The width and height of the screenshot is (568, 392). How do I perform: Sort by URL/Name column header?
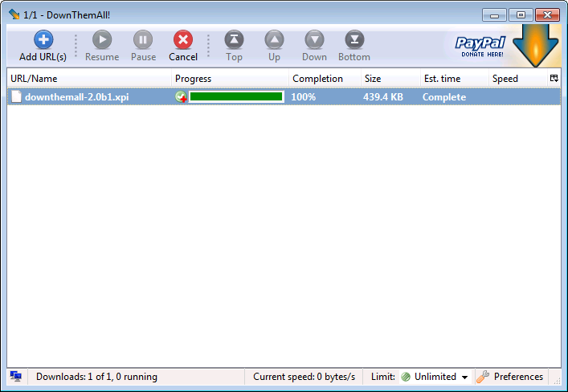click(x=89, y=78)
